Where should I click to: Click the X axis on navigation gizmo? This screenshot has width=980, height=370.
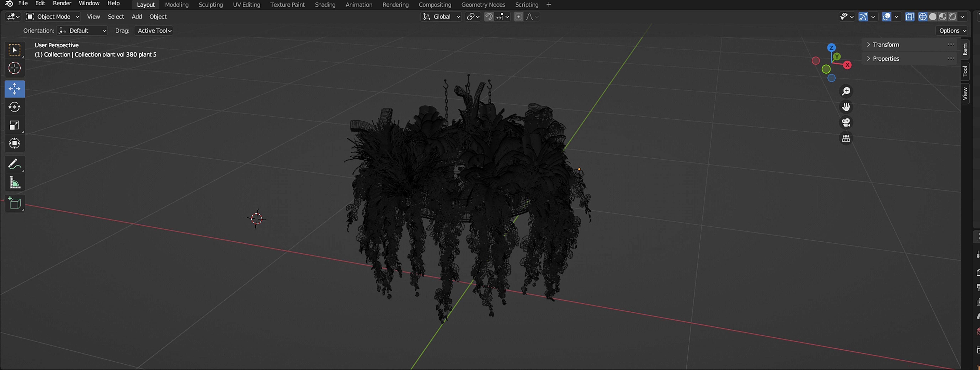click(x=847, y=65)
